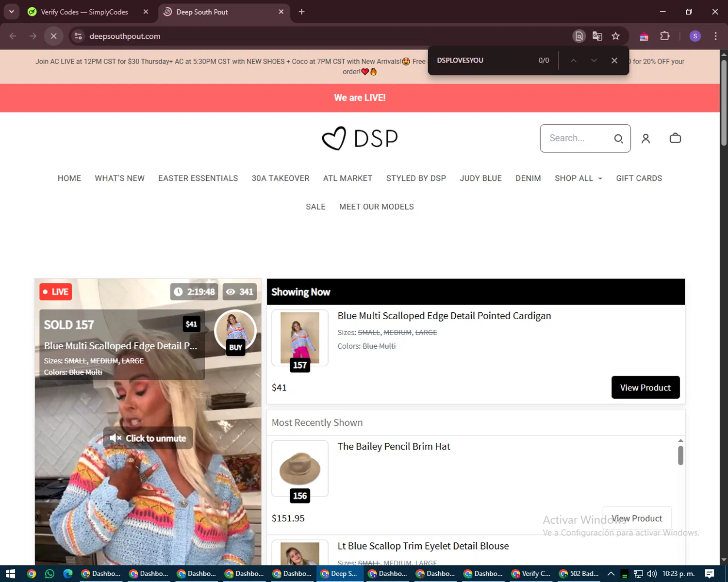Bookmark this page with the star icon
Viewport: 728px width, 582px height.
(x=616, y=36)
